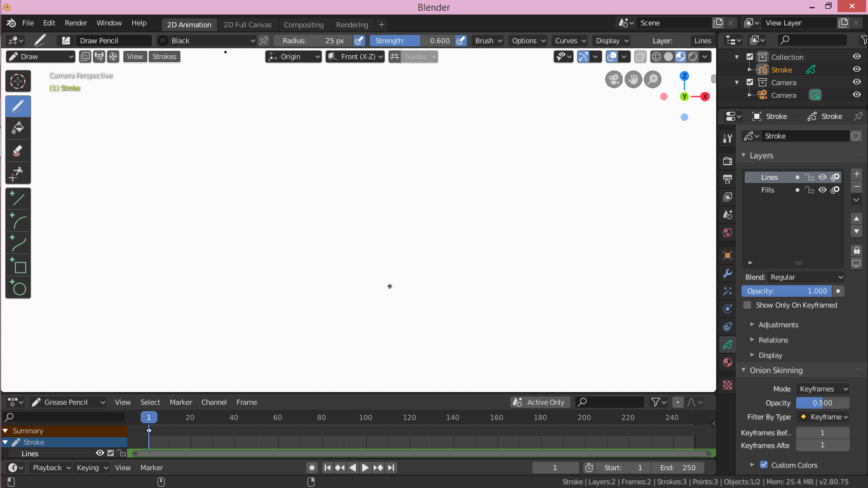868x488 pixels.
Task: Open the Render menu
Action: [x=76, y=23]
